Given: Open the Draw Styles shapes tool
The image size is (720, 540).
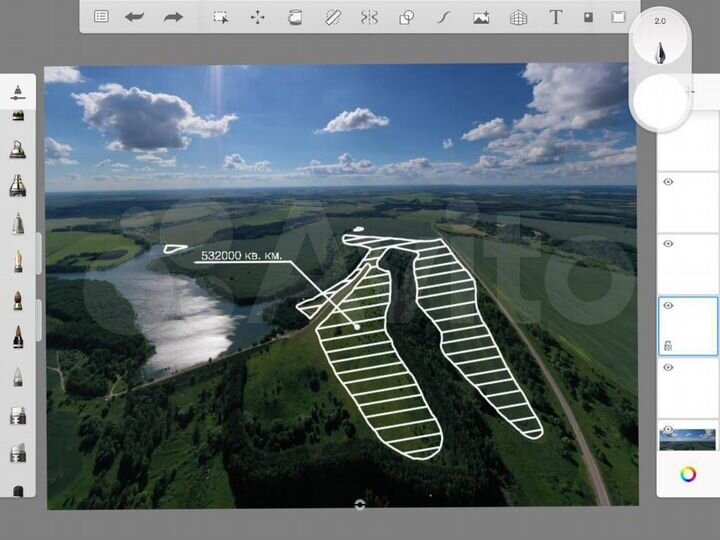Looking at the screenshot, I should coord(407,17).
